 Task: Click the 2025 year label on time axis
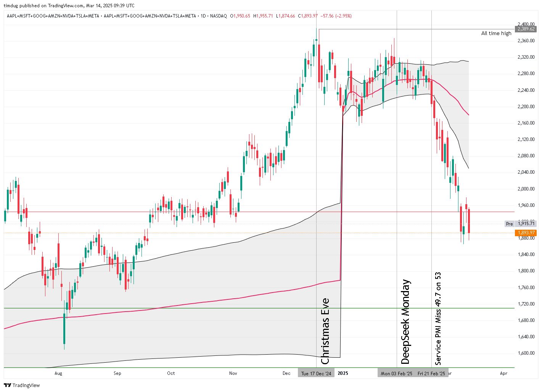343,373
